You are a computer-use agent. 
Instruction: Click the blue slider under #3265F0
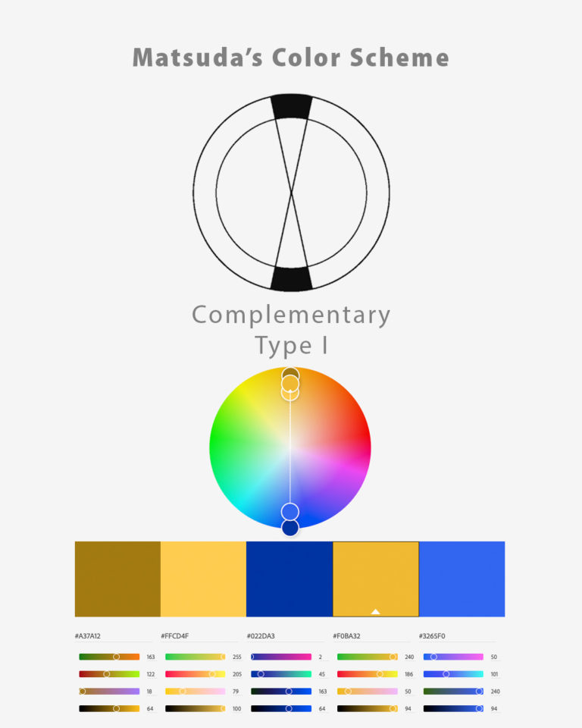(x=453, y=692)
